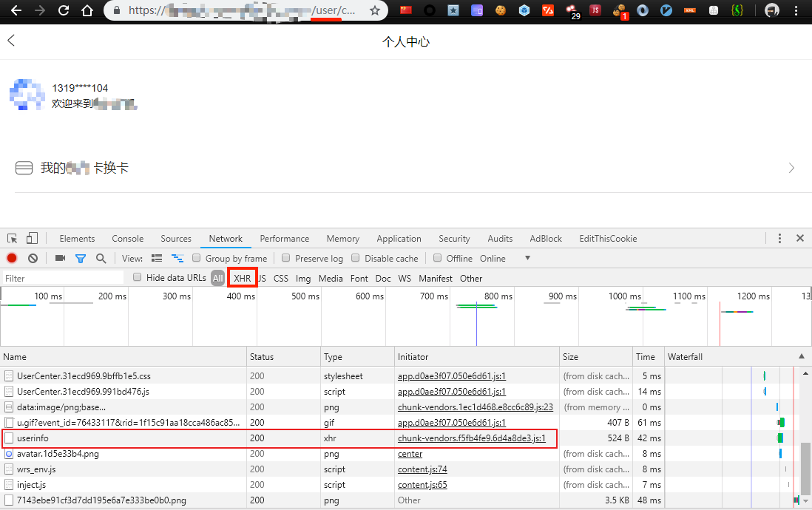Reload the page with the refresh icon
Screen dimensions: 812x510
click(x=63, y=10)
